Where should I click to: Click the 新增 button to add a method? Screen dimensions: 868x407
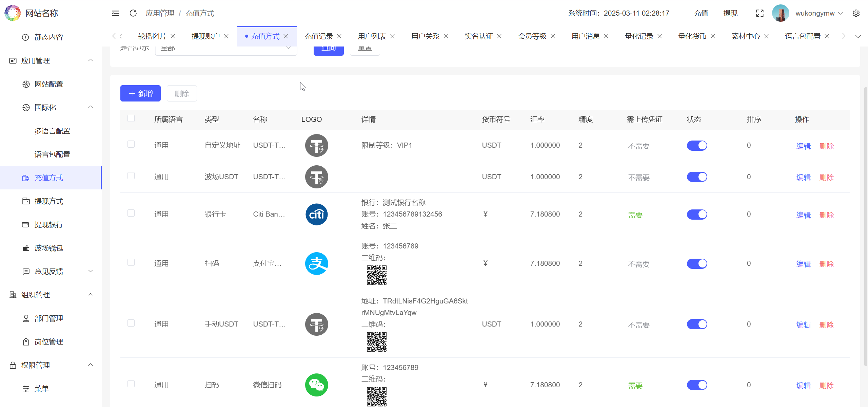(140, 93)
